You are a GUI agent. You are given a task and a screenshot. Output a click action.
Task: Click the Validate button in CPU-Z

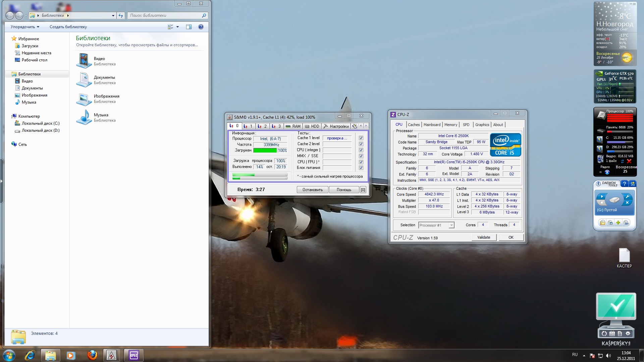pyautogui.click(x=484, y=237)
